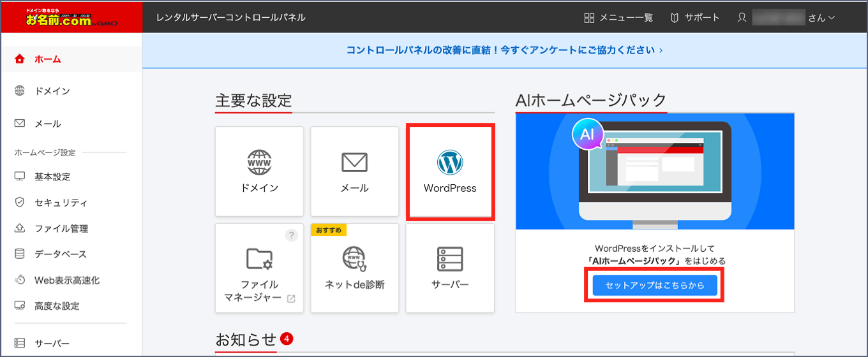Click the AIホームページパック banner image

(655, 171)
